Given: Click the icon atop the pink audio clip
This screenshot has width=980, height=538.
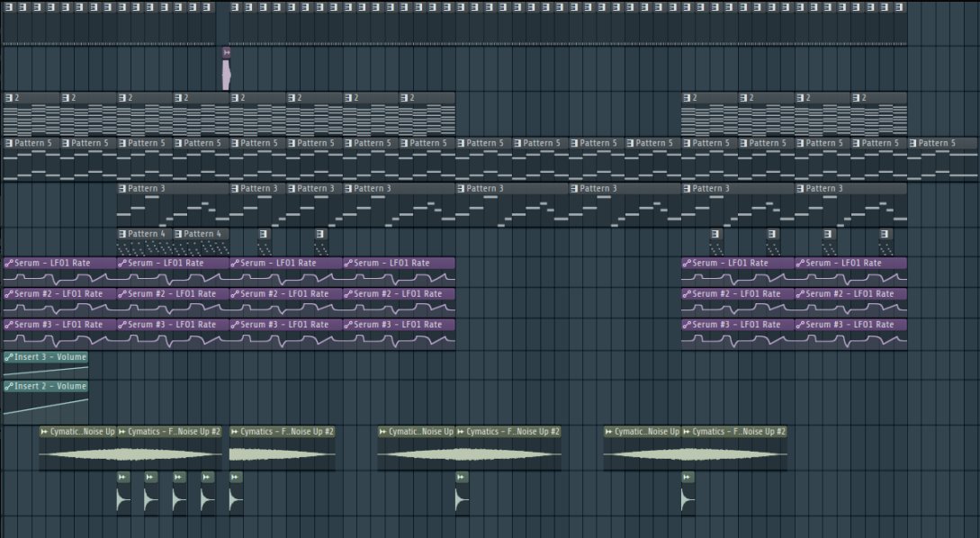Looking at the screenshot, I should 226,52.
